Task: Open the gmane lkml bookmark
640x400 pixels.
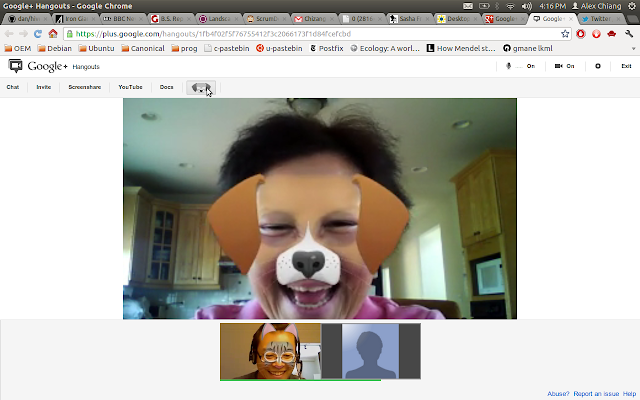Action: (x=528, y=49)
